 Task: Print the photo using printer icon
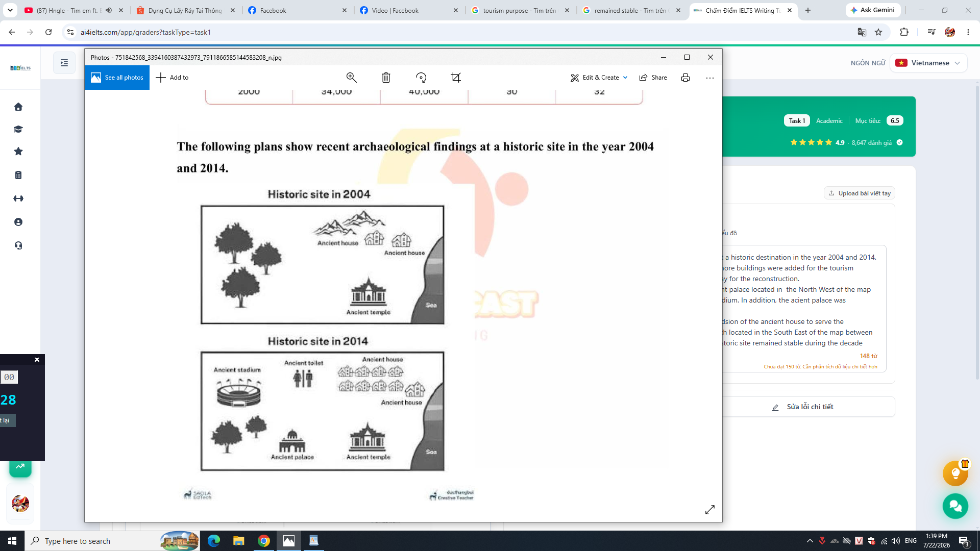click(685, 78)
